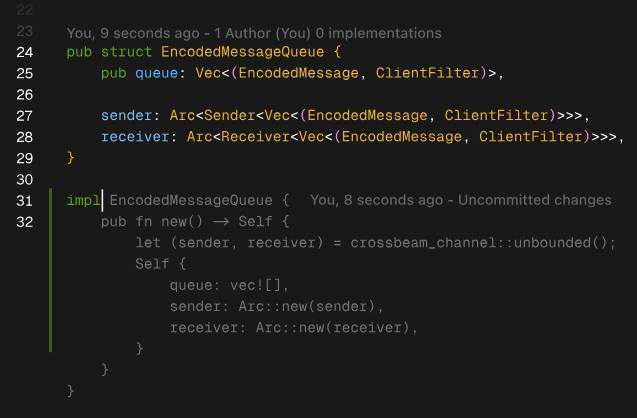Screen dimensions: 637x418
Task: Select line number 27 in the gutter
Action: pos(26,116)
